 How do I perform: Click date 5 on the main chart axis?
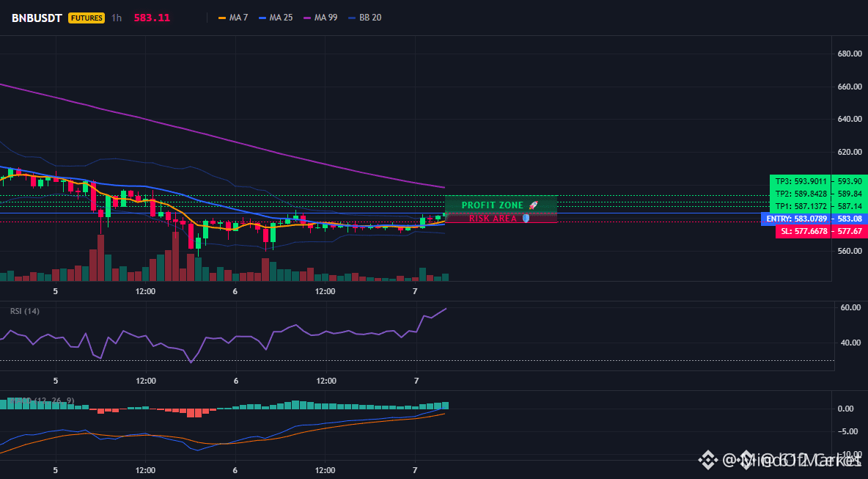[56, 290]
